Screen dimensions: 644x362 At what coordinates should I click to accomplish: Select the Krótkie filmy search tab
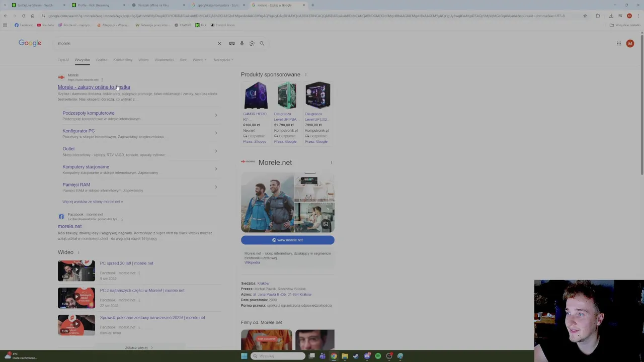[123, 60]
